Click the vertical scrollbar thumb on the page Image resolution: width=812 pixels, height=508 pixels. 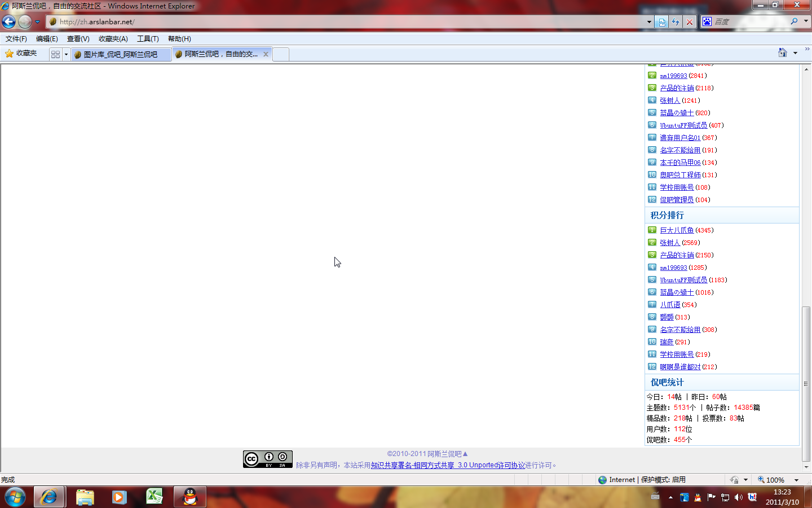tap(806, 384)
